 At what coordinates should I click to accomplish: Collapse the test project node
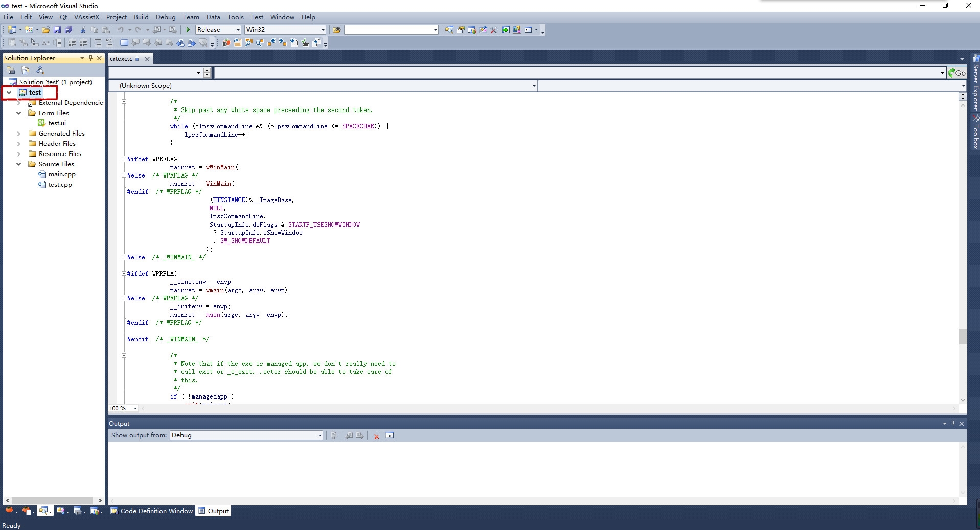click(x=9, y=93)
